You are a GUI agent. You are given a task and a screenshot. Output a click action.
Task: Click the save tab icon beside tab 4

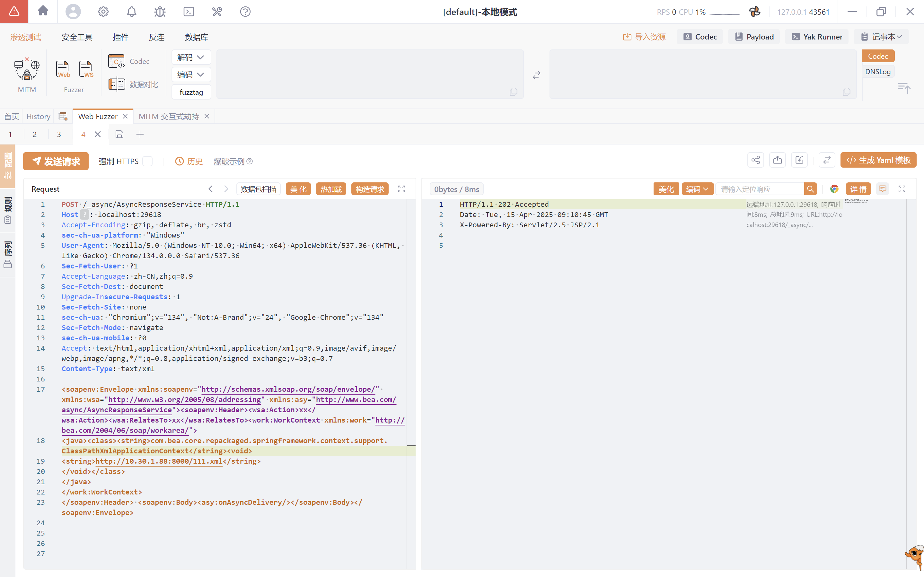(x=119, y=134)
